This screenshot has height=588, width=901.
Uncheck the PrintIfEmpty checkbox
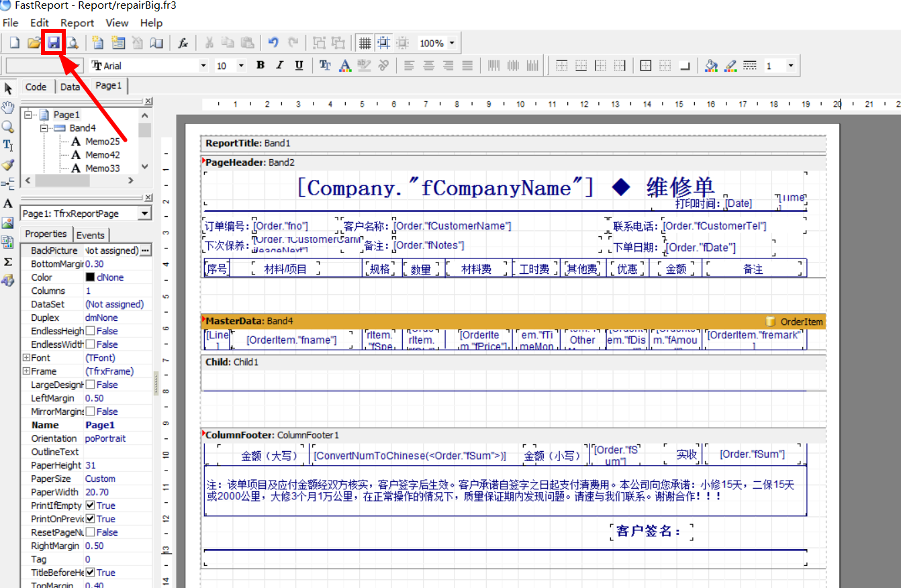(90, 505)
